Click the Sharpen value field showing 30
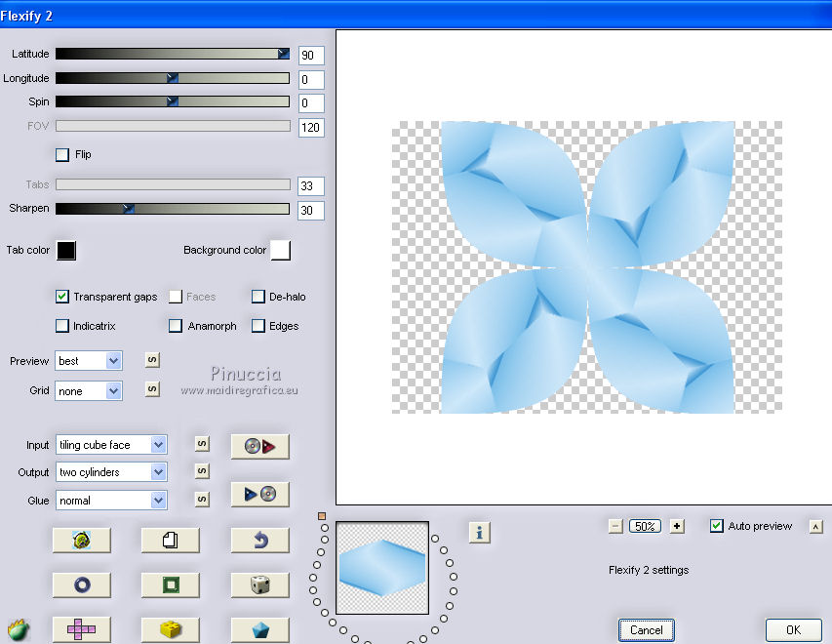 [311, 211]
